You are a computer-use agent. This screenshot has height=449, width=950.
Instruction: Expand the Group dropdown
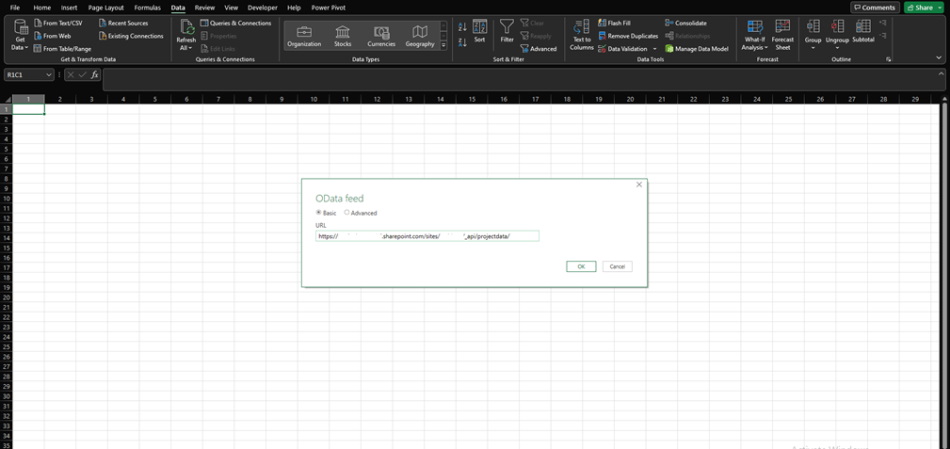point(812,48)
